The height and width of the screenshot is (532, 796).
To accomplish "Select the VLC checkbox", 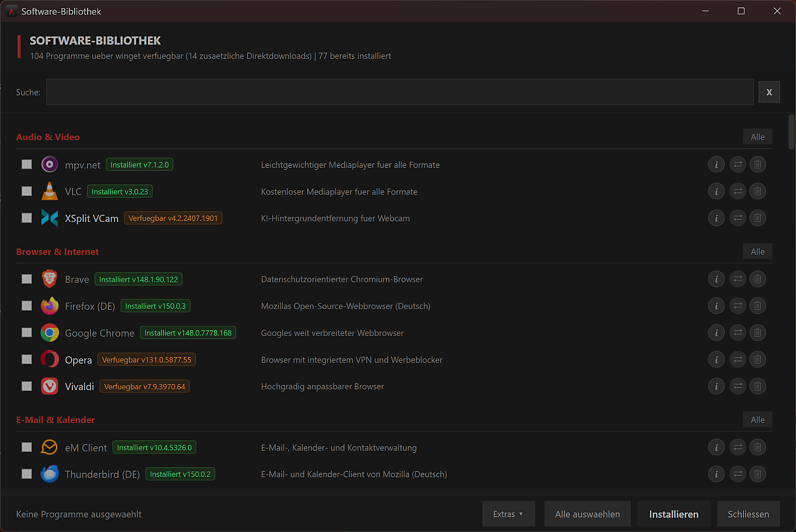I will point(27,191).
